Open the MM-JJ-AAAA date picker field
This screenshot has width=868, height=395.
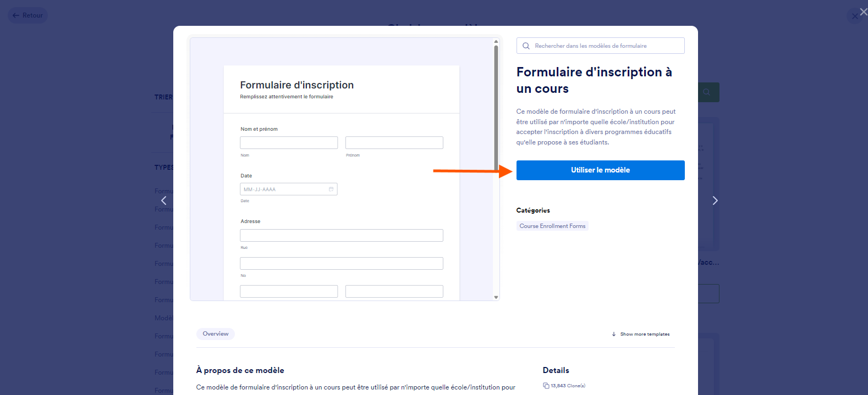(283, 189)
